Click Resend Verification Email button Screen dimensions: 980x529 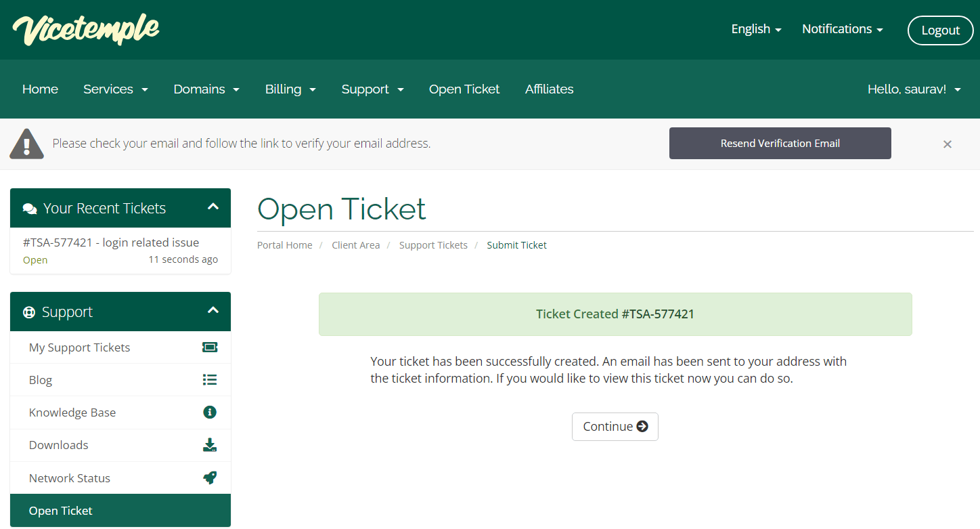pyautogui.click(x=780, y=144)
